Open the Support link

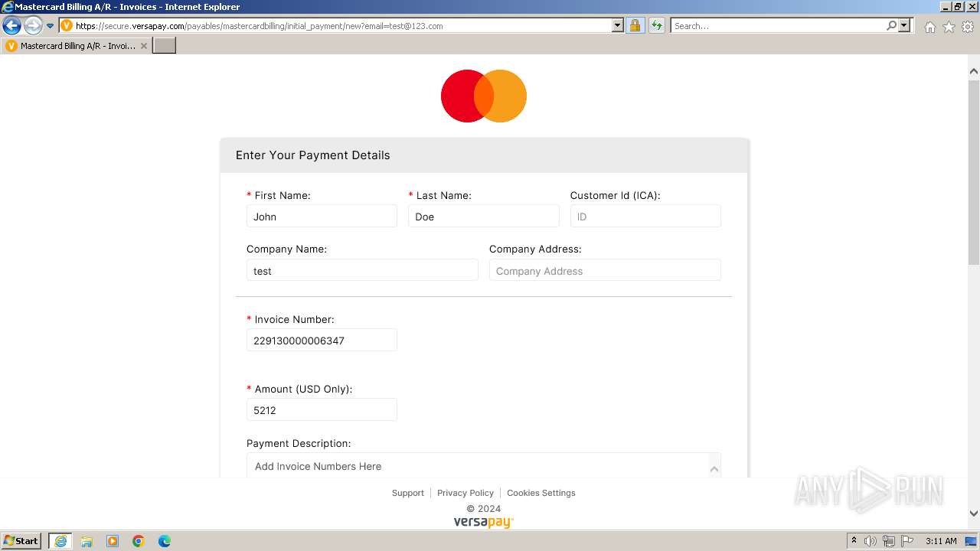[407, 493]
